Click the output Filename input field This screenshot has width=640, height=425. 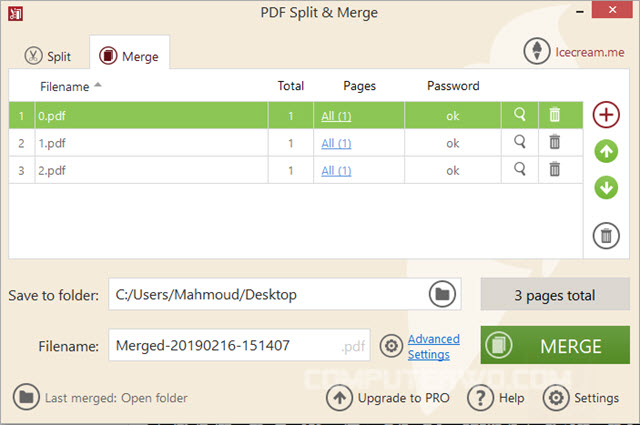click(x=239, y=345)
